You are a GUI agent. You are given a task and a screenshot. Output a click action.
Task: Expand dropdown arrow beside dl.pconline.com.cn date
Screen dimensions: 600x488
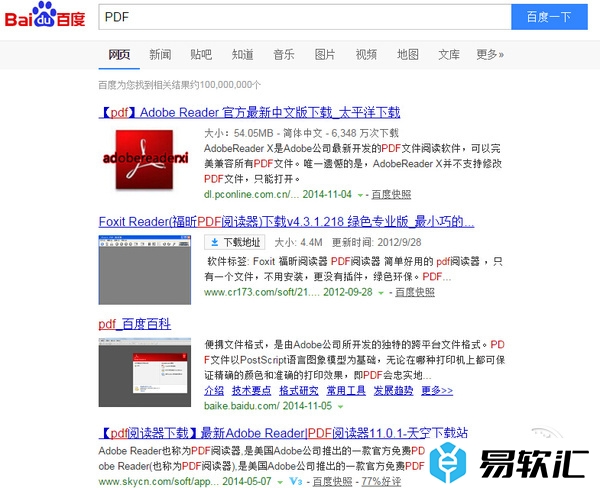[360, 195]
